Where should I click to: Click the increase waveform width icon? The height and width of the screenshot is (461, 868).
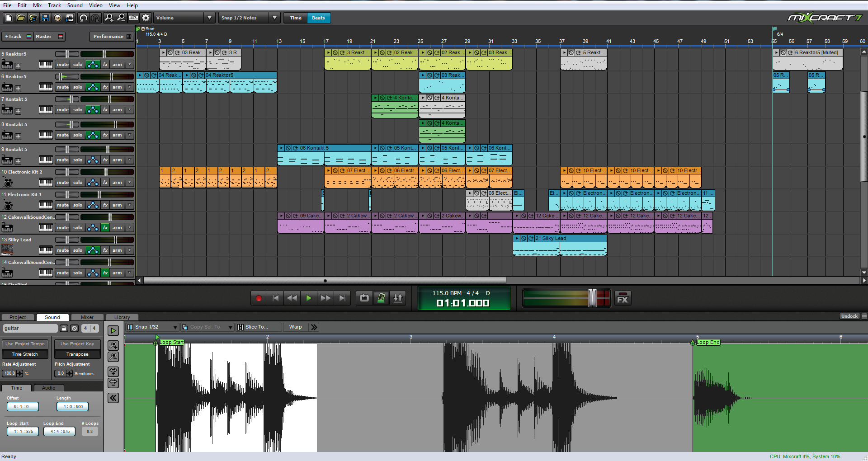point(113,372)
